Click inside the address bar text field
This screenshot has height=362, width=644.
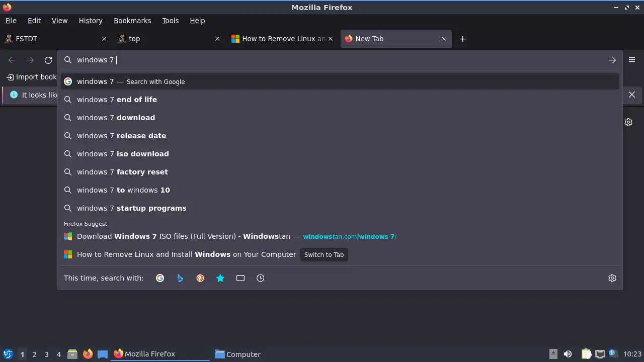point(340,60)
